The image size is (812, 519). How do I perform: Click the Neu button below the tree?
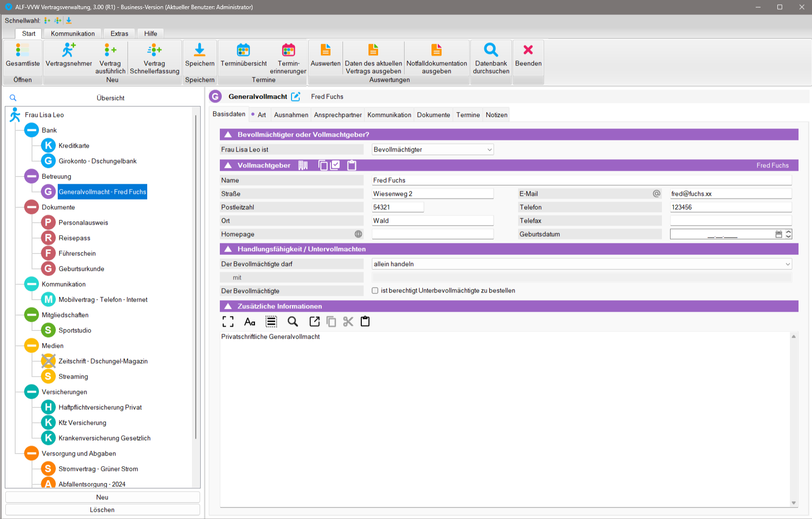(102, 497)
